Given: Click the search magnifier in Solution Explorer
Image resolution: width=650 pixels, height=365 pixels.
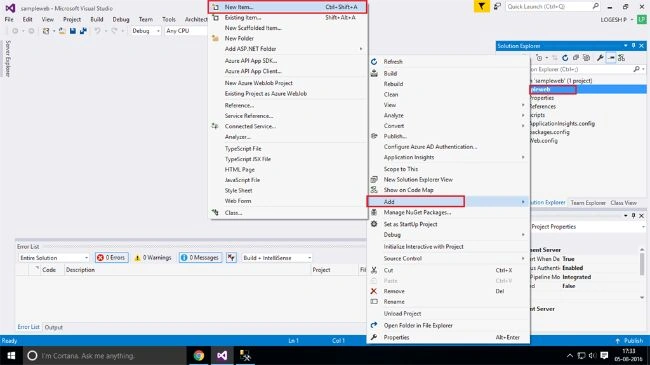Looking at the screenshot, I should click(637, 69).
